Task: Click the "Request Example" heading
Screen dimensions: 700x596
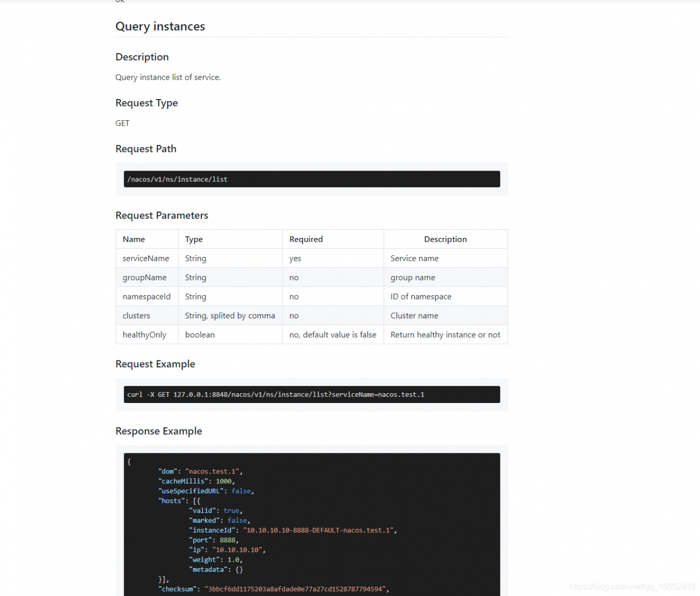Action: coord(155,364)
